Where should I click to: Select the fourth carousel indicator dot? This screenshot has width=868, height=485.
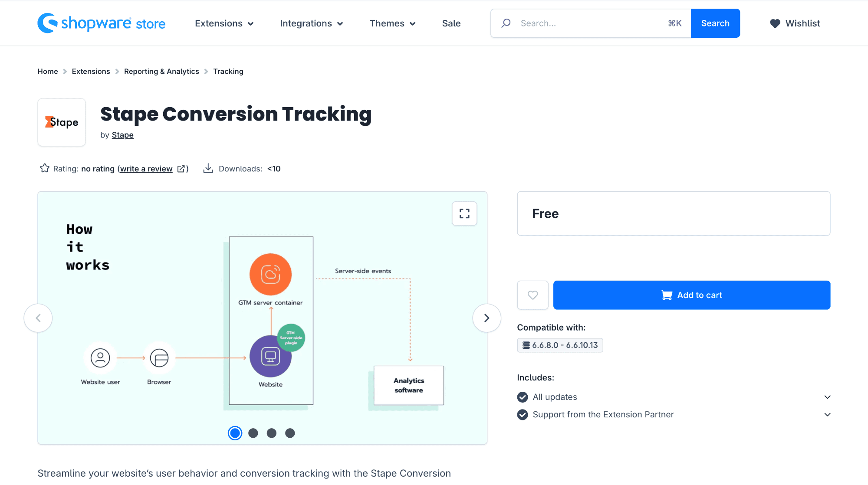pyautogui.click(x=290, y=433)
